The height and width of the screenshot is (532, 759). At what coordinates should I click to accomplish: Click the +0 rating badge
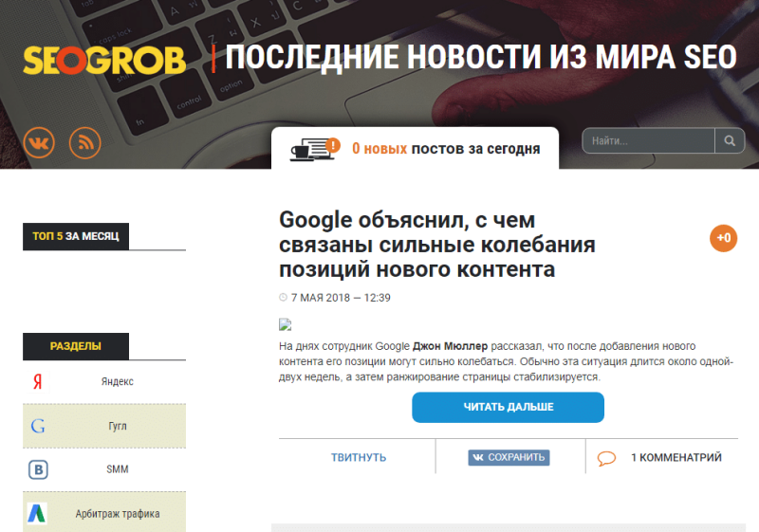(723, 238)
